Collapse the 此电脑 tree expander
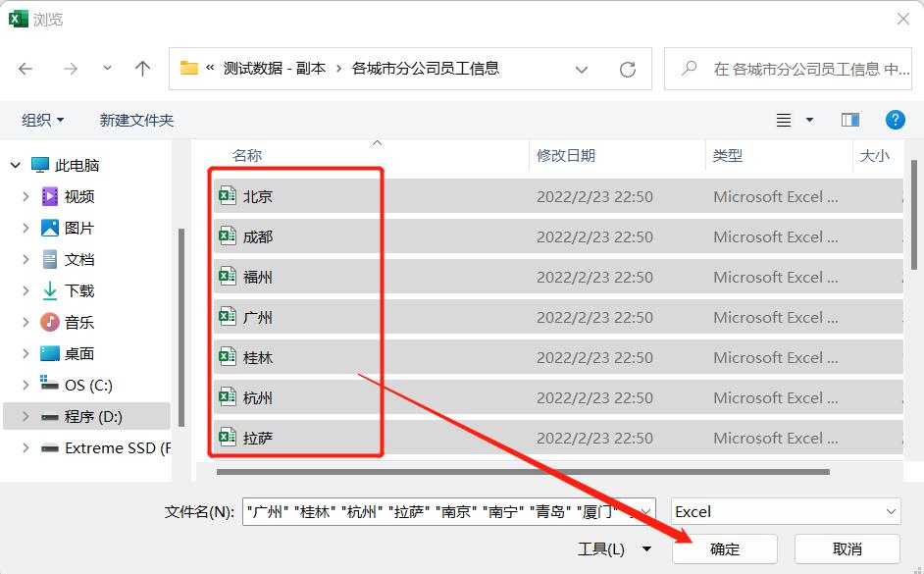Screen dimensions: 924x574 pyautogui.click(x=14, y=164)
